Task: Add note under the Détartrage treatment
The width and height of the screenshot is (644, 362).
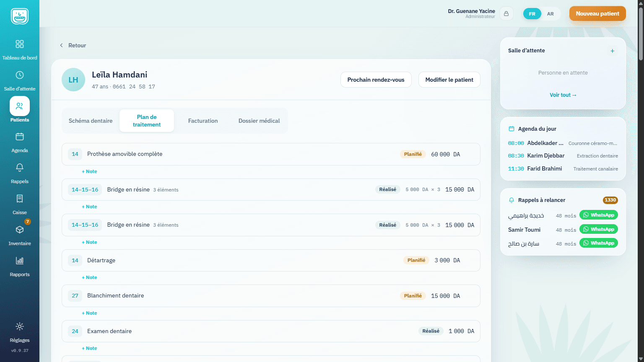Action: (x=89, y=277)
